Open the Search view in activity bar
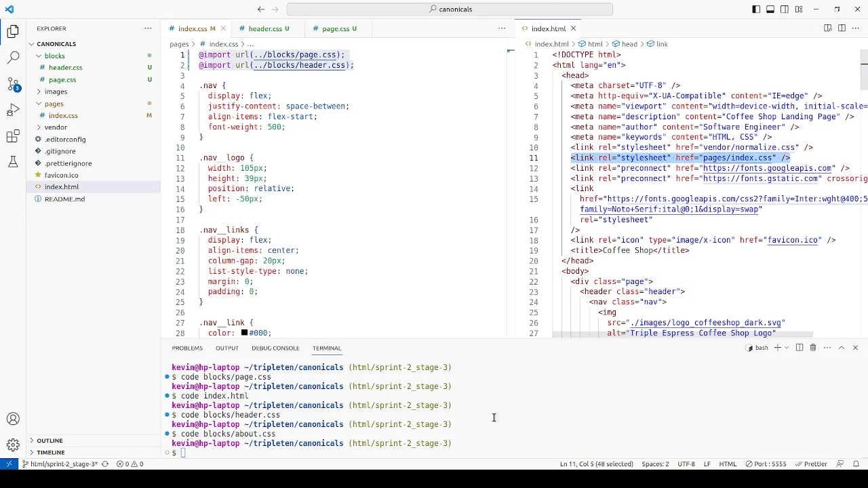 pos(13,58)
